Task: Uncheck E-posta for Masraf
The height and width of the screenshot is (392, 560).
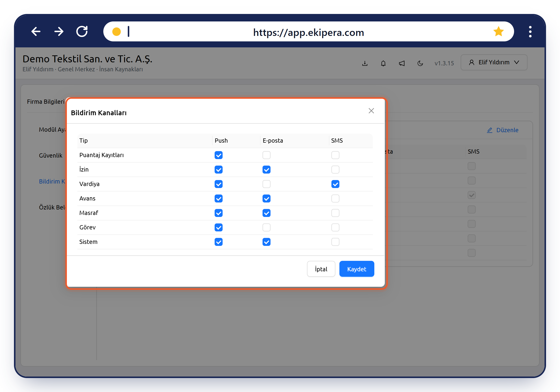Action: 267,213
